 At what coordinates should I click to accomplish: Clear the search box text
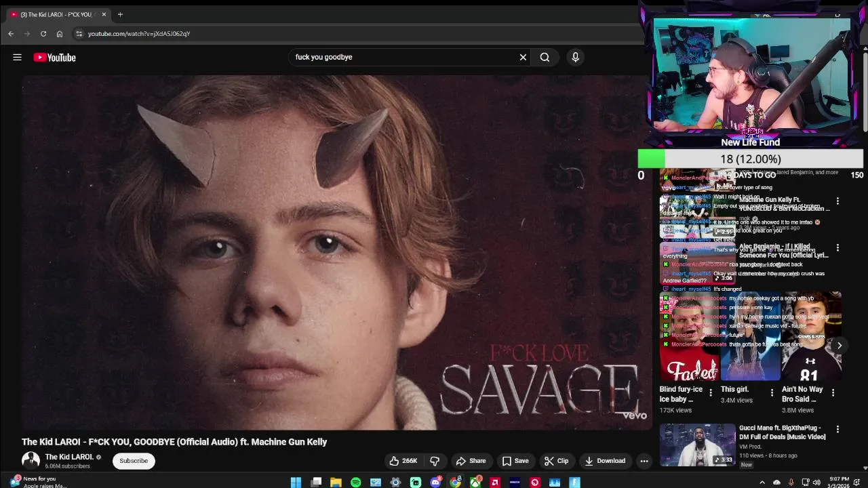point(523,58)
